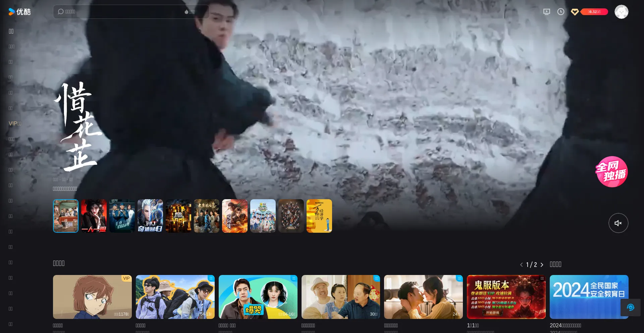The height and width of the screenshot is (333, 644).
Task: Select the MU 奇迹回归 carousel thumbnail
Action: click(150, 216)
